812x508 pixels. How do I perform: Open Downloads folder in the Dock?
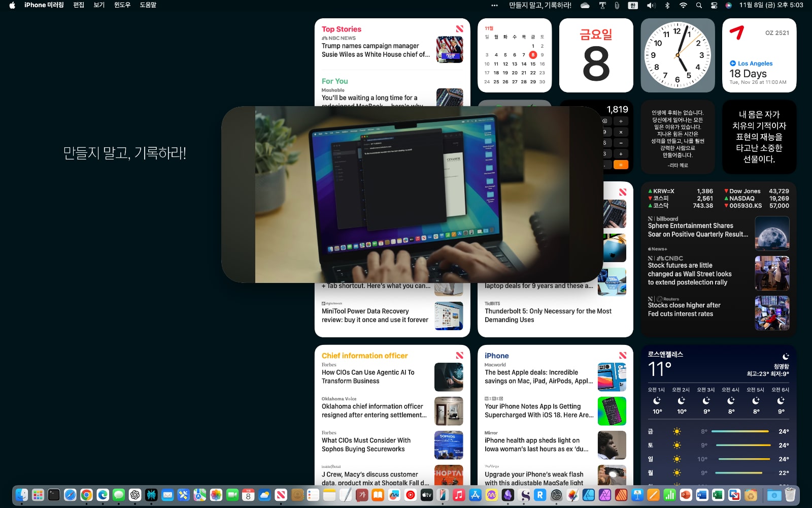click(x=774, y=495)
